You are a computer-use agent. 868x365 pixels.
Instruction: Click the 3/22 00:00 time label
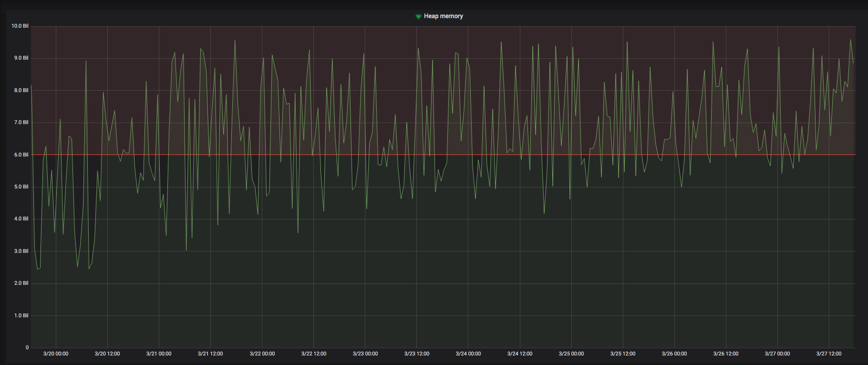(262, 354)
